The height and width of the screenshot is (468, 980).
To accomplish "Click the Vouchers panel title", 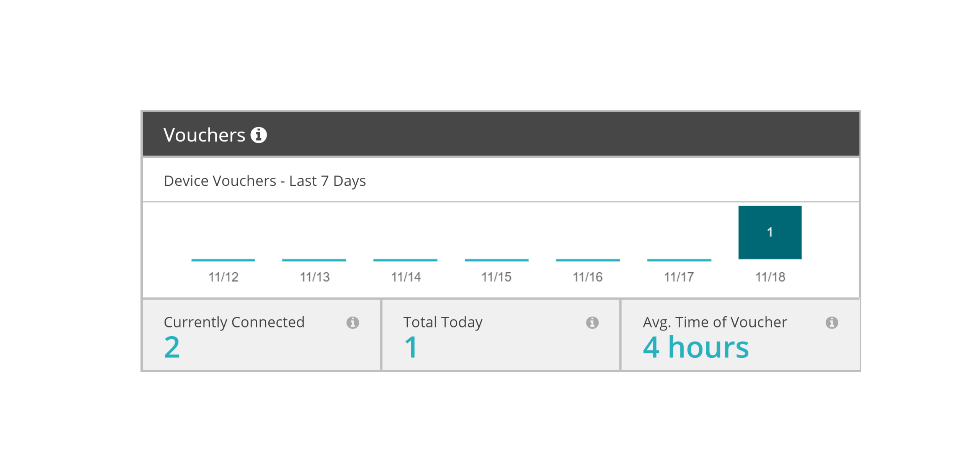I will click(204, 135).
